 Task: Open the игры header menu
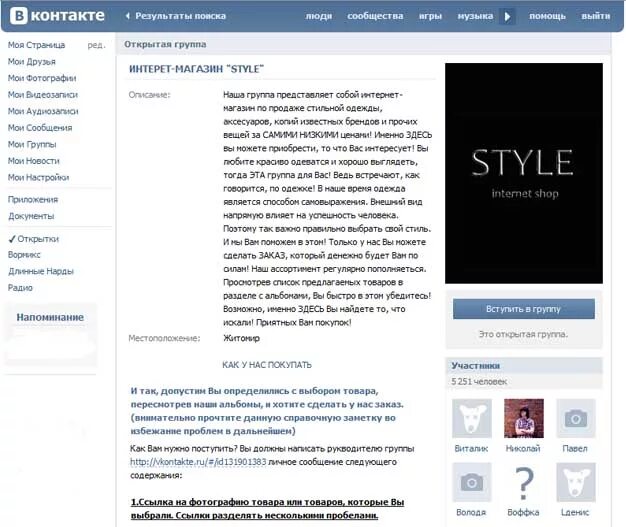pyautogui.click(x=430, y=16)
